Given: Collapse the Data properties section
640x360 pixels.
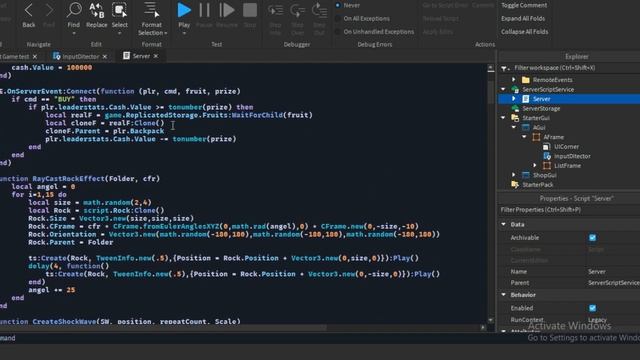Looking at the screenshot, I should 504,224.
